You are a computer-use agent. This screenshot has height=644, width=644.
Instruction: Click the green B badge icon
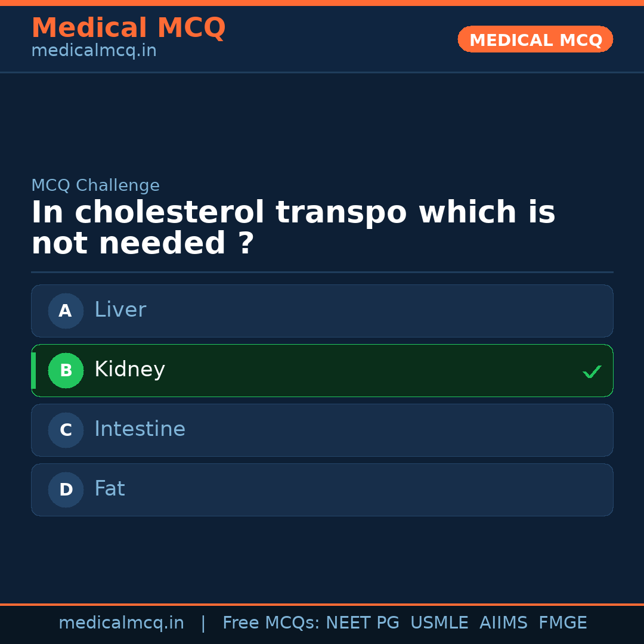point(66,370)
